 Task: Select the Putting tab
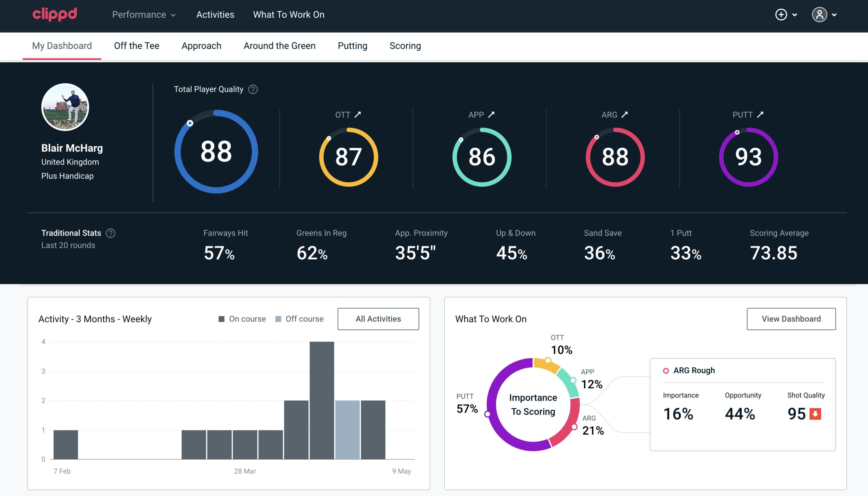coord(352,45)
